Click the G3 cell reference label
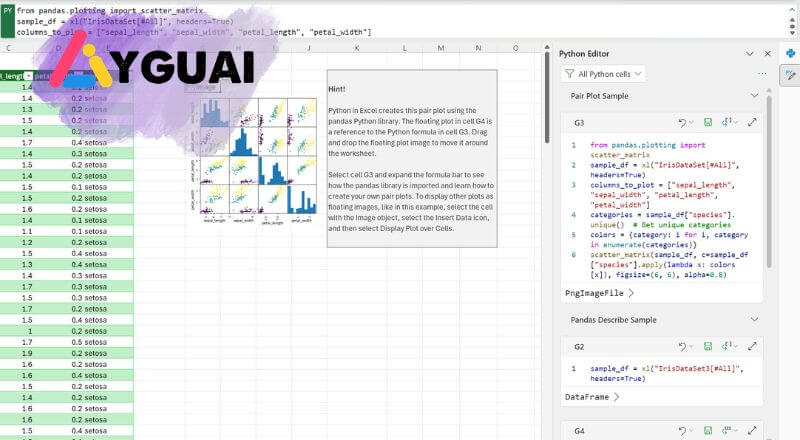This screenshot has width=800, height=440. point(579,123)
